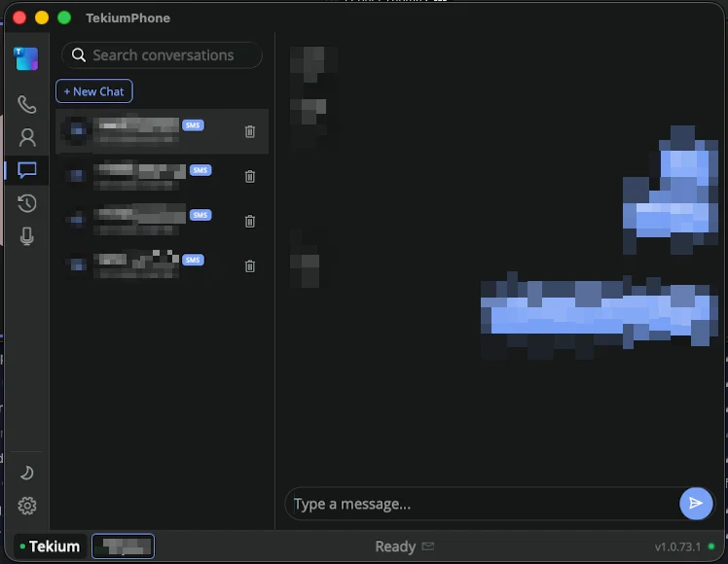The width and height of the screenshot is (728, 564).
Task: Click the TekiumPhone window title
Action: 128,18
